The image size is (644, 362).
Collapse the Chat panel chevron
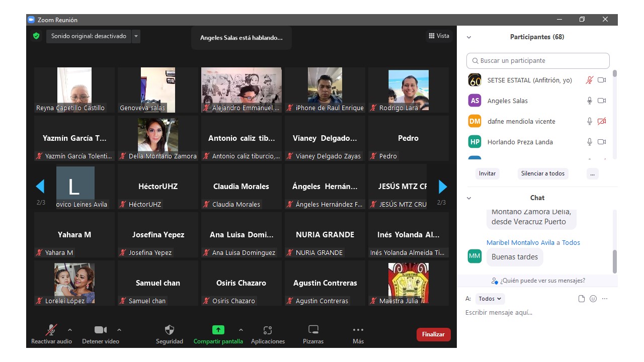point(469,198)
